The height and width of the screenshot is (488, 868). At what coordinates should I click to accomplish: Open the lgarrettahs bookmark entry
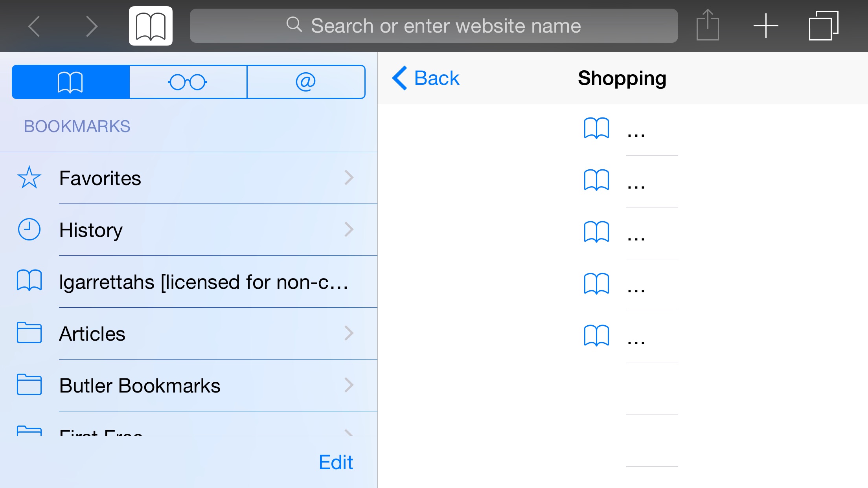tap(189, 282)
